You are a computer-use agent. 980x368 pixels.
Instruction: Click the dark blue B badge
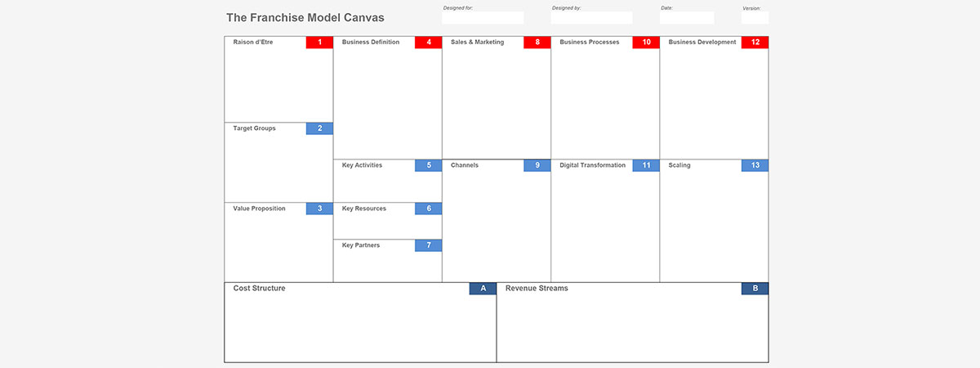[x=755, y=289]
